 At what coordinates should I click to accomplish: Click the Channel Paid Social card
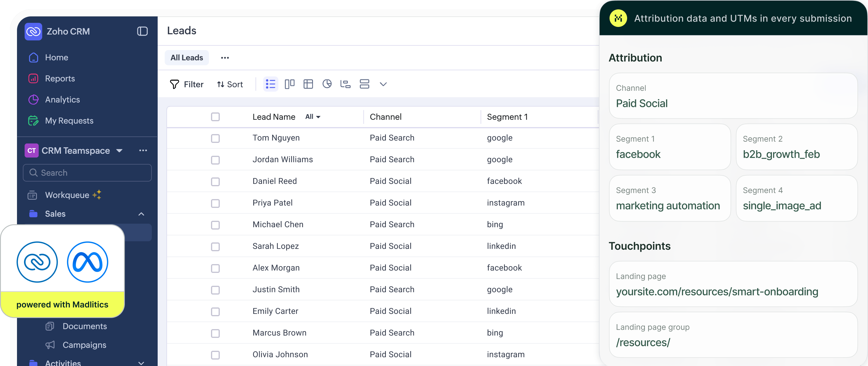tap(733, 96)
